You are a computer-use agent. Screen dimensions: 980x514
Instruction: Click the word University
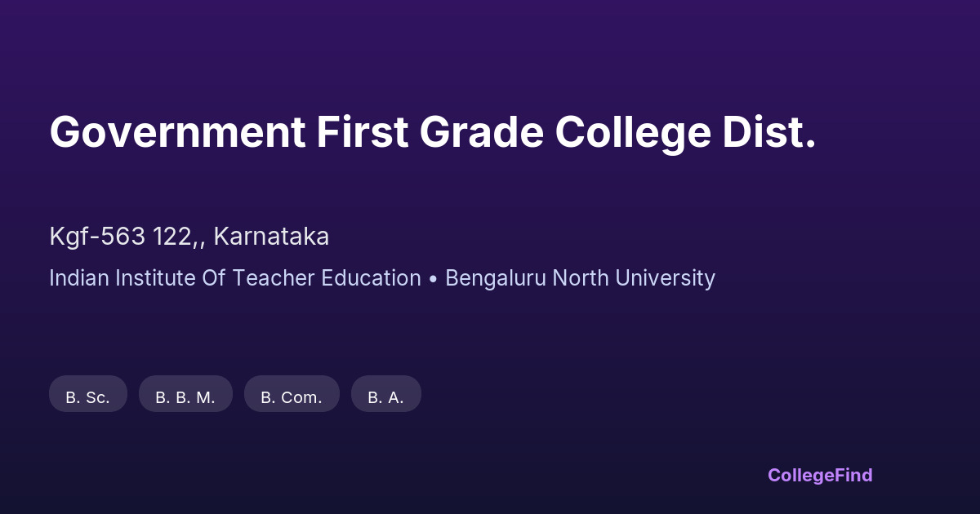point(665,278)
